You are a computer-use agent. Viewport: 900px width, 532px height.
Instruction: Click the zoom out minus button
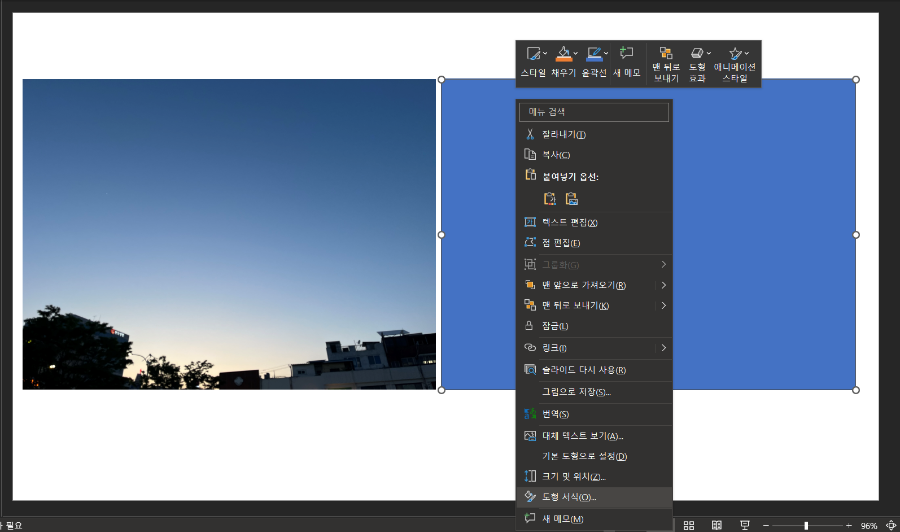click(766, 526)
